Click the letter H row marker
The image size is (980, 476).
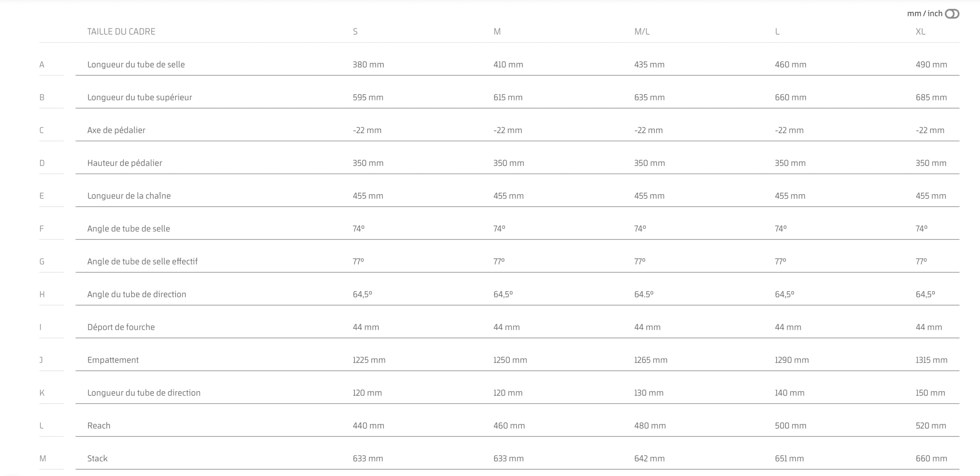pos(42,294)
